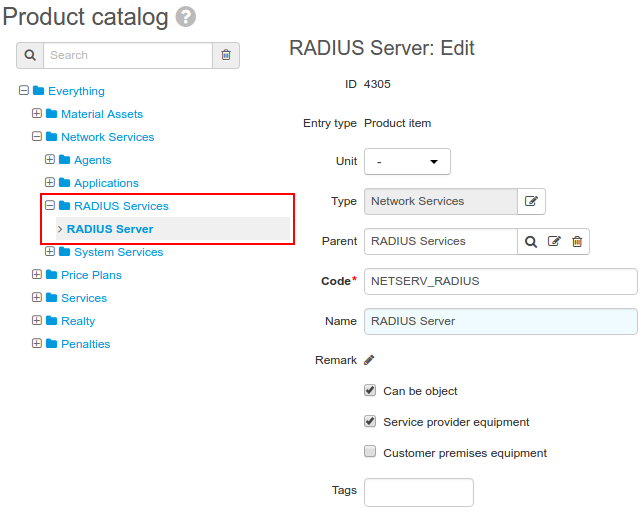Click the Material Assets folder icon
The image size is (644, 520).
51,113
